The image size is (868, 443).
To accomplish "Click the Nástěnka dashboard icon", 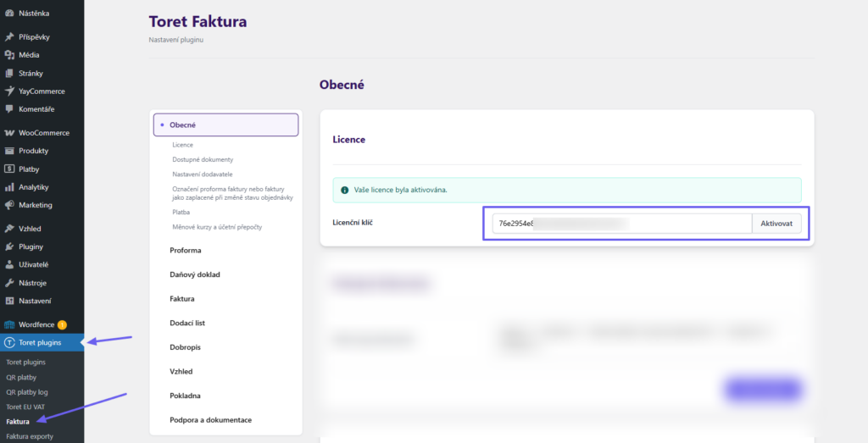I will tap(8, 14).
